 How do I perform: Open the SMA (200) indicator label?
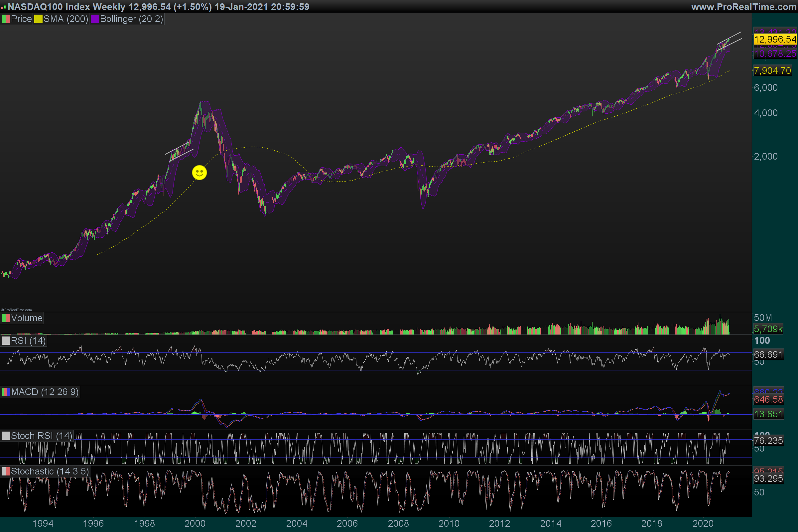[x=66, y=19]
